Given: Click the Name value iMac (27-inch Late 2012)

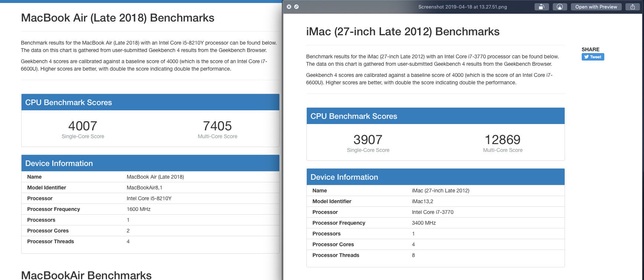Looking at the screenshot, I should tap(441, 191).
